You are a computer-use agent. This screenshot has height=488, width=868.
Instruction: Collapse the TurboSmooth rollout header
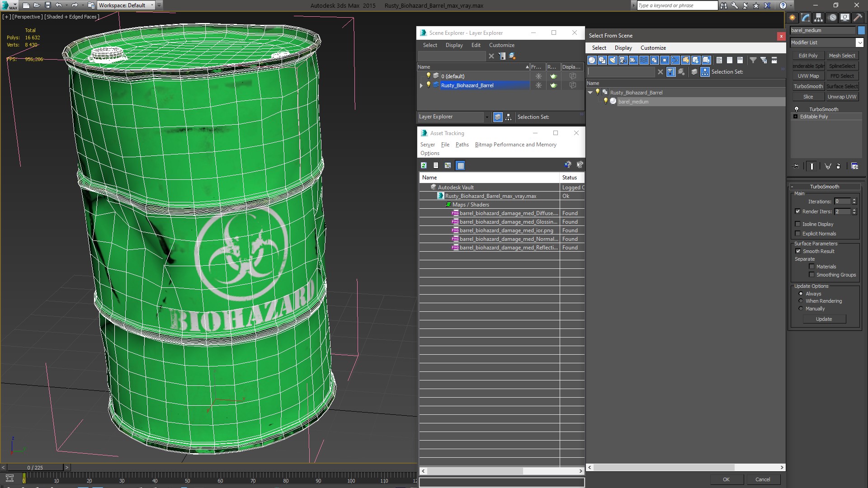click(824, 187)
